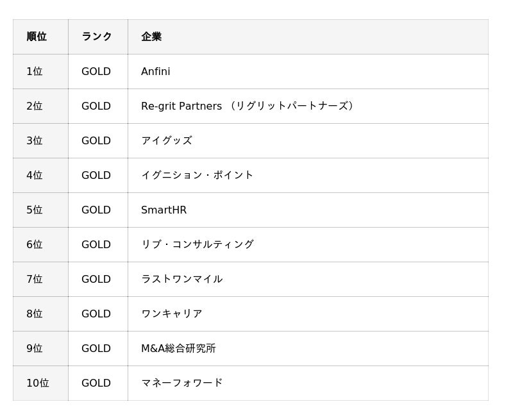This screenshot has width=513, height=420.
Task: Click the 順位 column header
Action: pyautogui.click(x=37, y=37)
